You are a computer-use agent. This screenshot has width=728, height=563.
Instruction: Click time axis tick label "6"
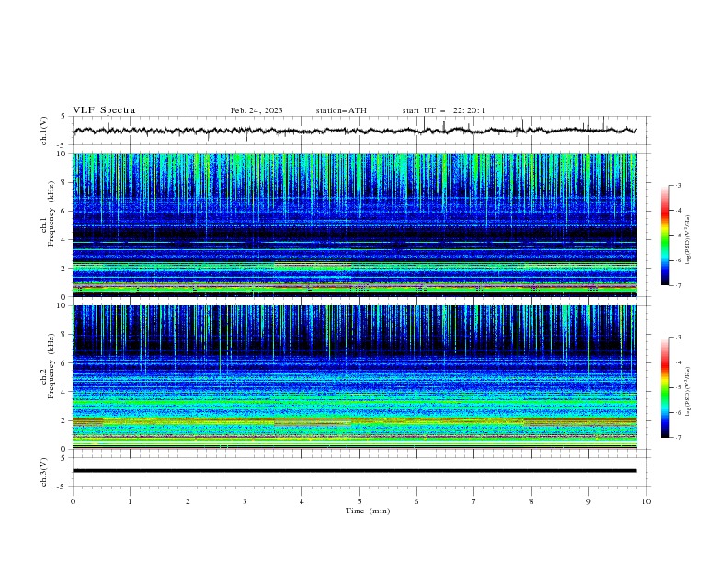point(416,501)
